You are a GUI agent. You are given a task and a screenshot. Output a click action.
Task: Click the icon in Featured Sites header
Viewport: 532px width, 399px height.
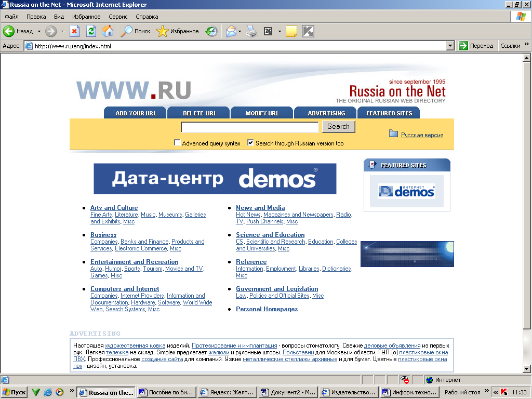pyautogui.click(x=373, y=165)
